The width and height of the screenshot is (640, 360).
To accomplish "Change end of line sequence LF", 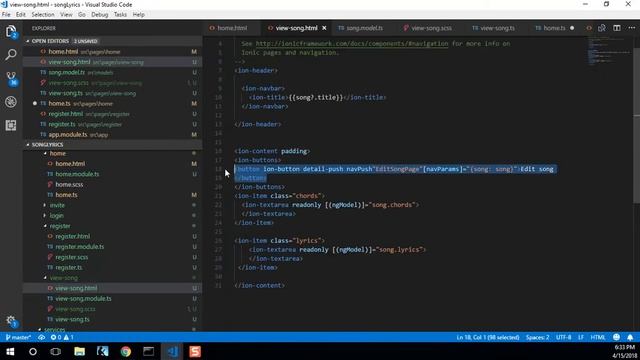I will [580, 338].
